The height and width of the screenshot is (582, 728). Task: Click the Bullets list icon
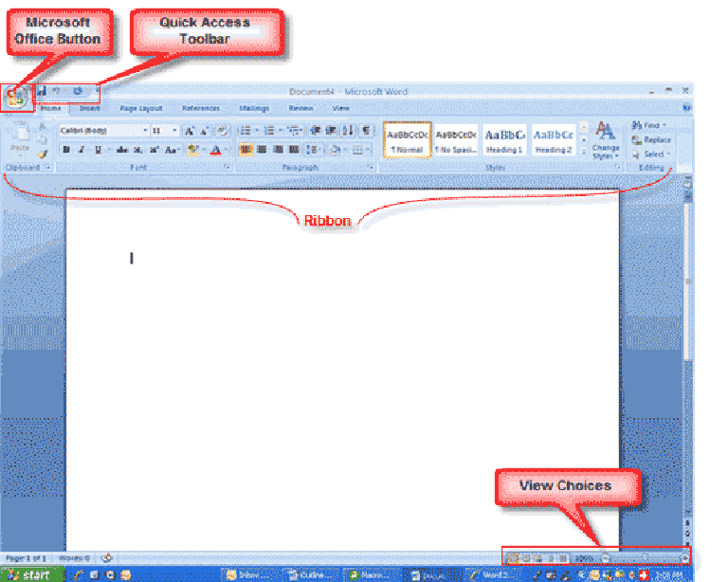click(245, 130)
